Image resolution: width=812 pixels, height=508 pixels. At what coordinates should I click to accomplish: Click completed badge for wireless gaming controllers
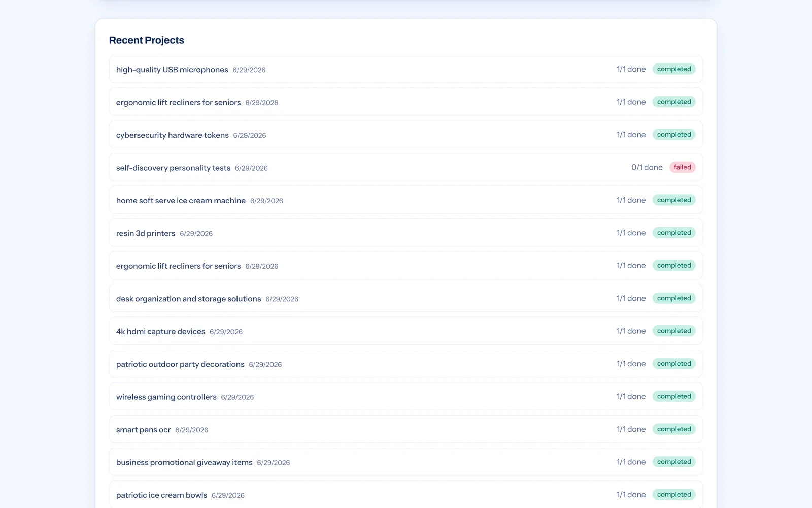(x=674, y=396)
